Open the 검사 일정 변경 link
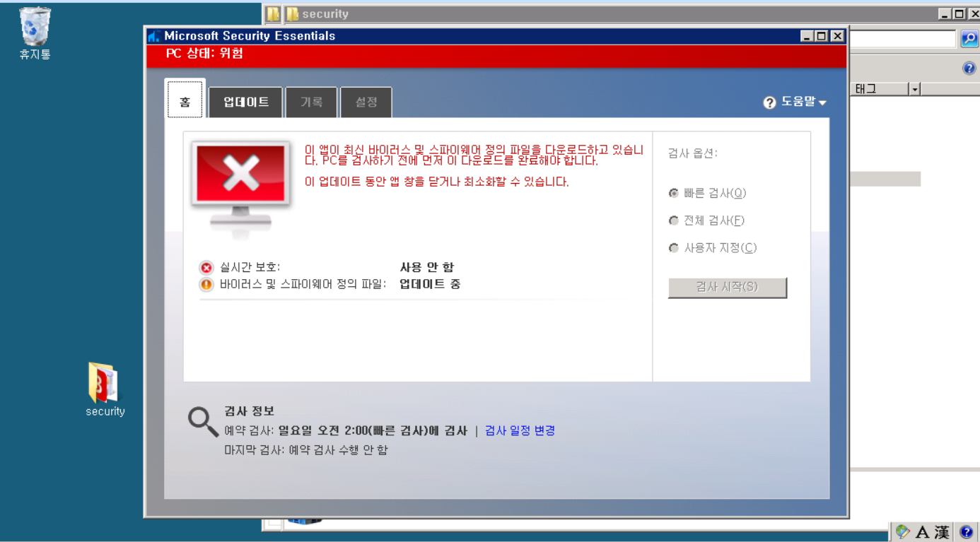Viewport: 980px width, 542px height. point(520,431)
